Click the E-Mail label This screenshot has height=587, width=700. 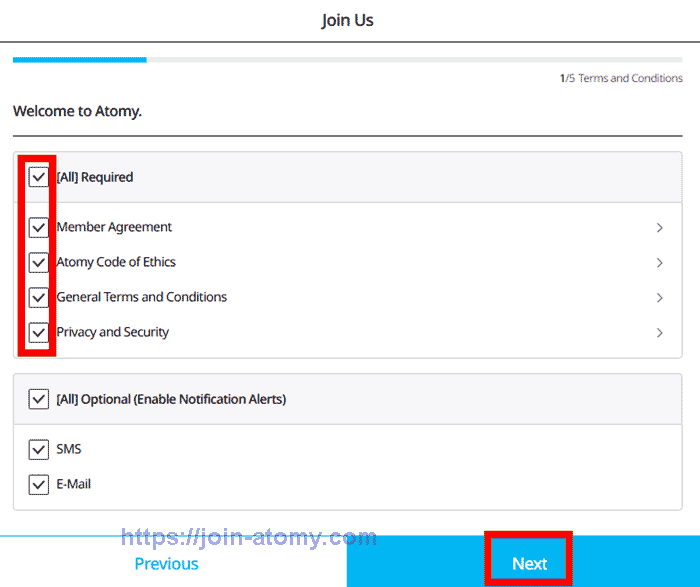(x=74, y=484)
